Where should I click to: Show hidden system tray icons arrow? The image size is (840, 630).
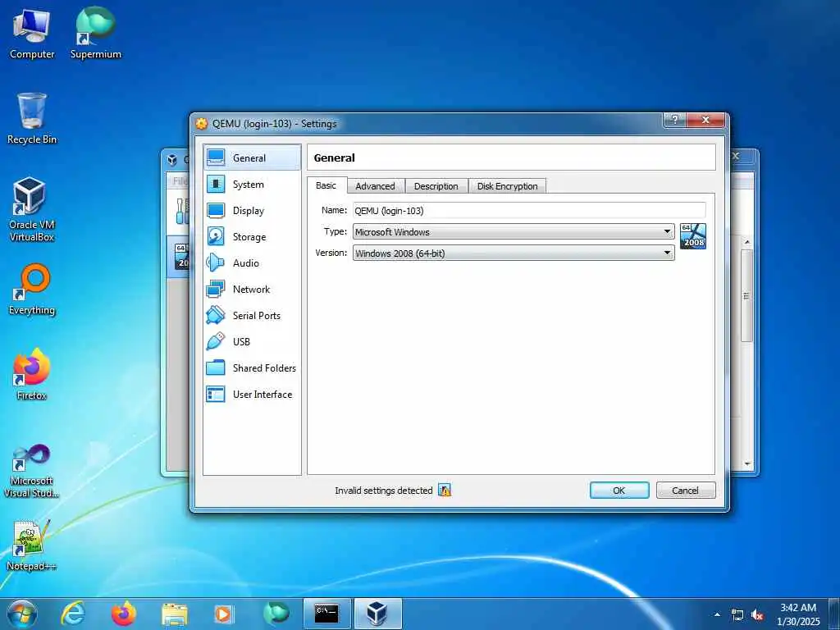click(717, 614)
